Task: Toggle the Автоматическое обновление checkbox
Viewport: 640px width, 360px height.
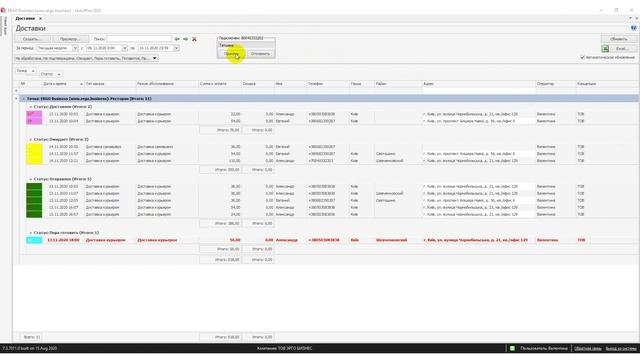Action: tap(582, 58)
